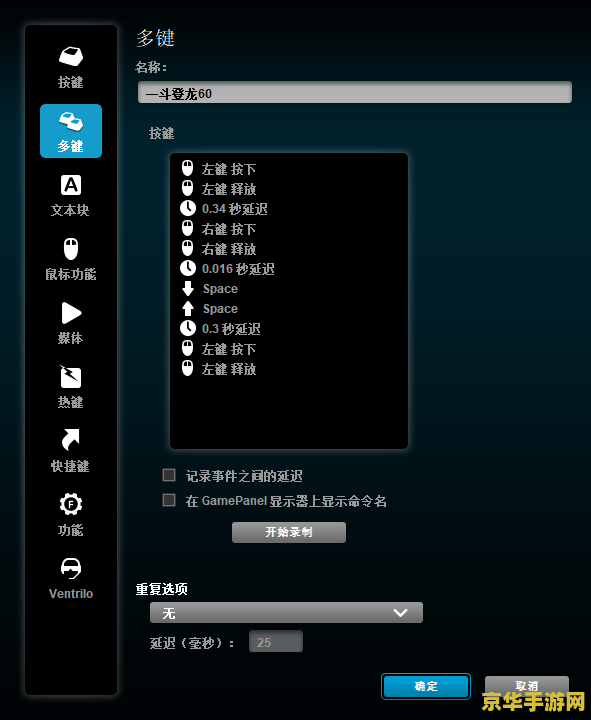Expand the 重复选项 dropdown showing 无
The width and height of the screenshot is (591, 720).
pos(286,613)
